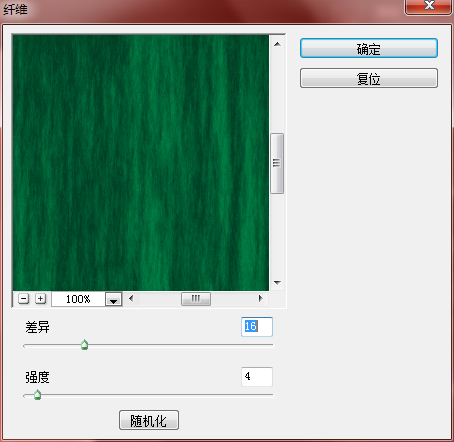This screenshot has width=454, height=442.
Task: Click the 差异 value field
Action: [x=257, y=327]
